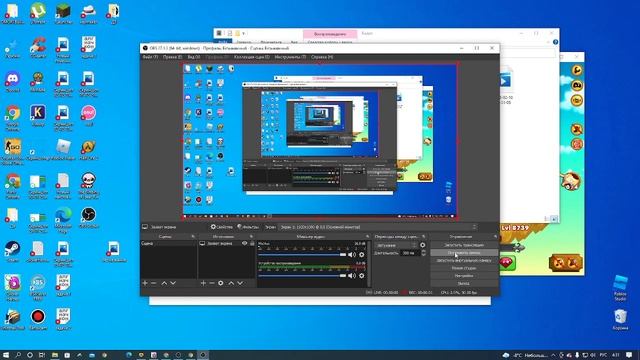Show hidden icons chevron in the system tray
Viewport: 640px width, 360px height.
point(553,355)
